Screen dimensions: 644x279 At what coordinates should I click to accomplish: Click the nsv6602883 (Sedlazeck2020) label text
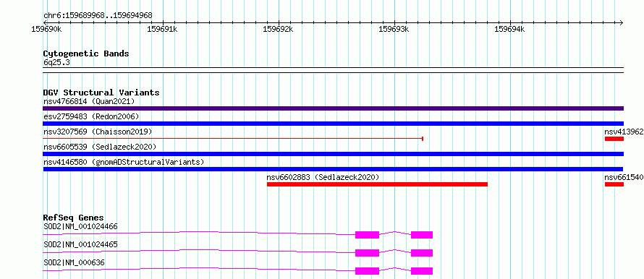pos(323,177)
